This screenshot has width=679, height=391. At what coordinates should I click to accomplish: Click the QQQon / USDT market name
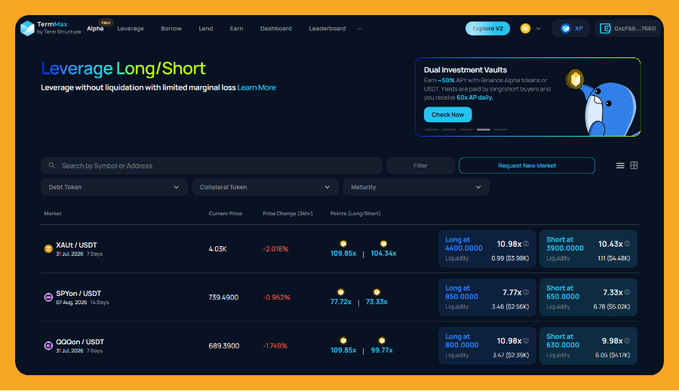coord(80,342)
